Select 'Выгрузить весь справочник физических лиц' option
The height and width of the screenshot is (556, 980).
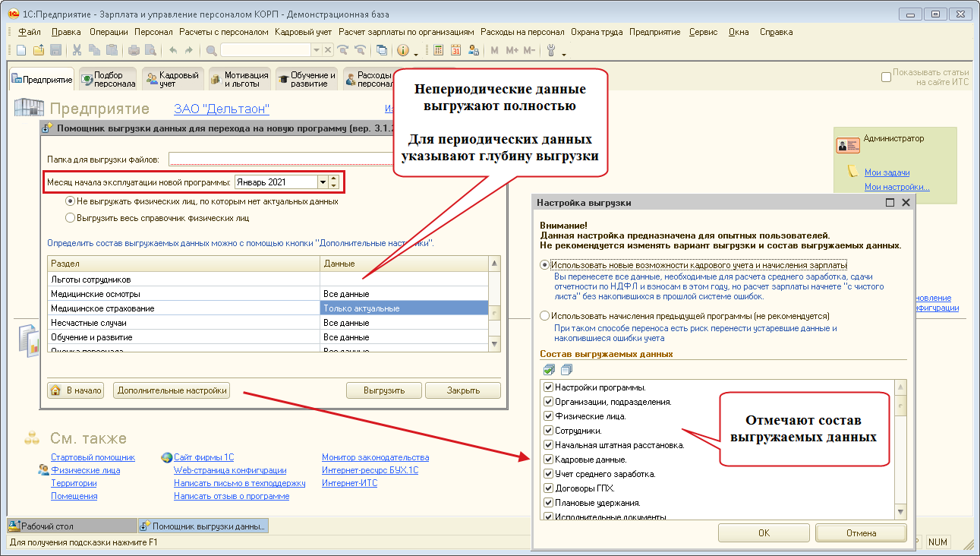pyautogui.click(x=71, y=217)
